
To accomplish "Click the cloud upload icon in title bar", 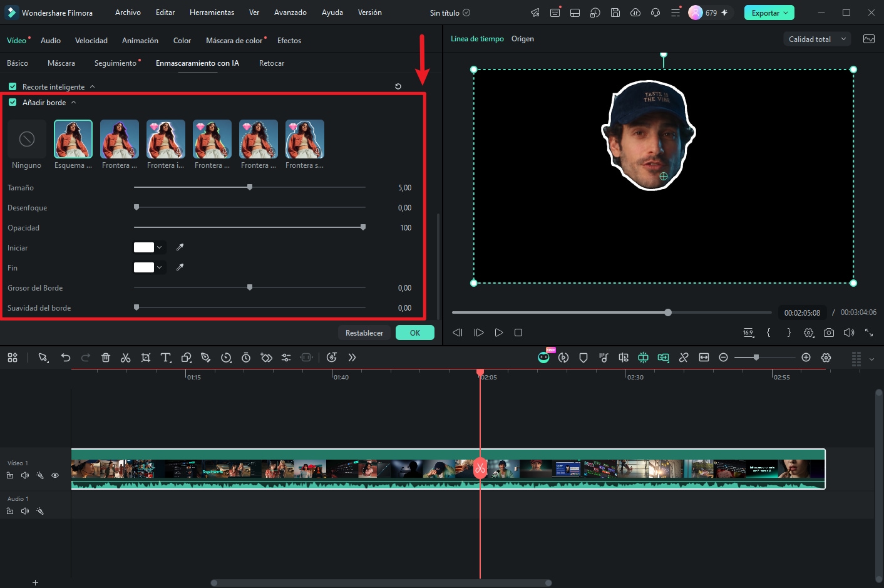I will tap(635, 13).
